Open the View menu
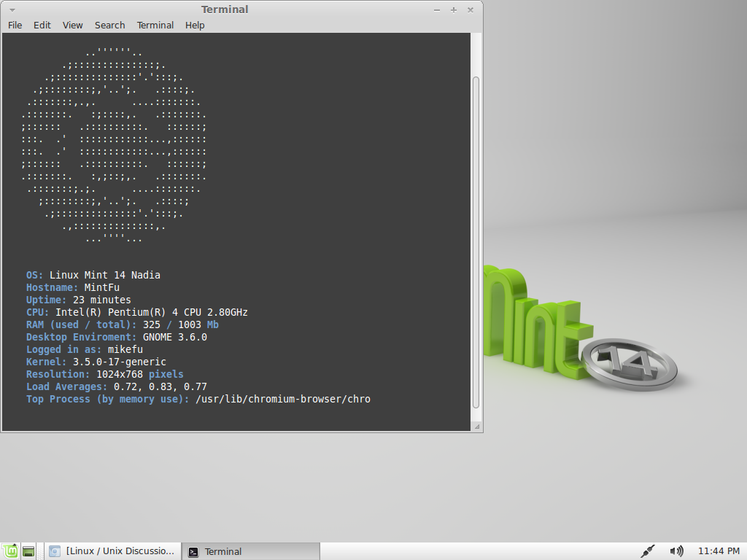The image size is (747, 560). click(x=71, y=25)
